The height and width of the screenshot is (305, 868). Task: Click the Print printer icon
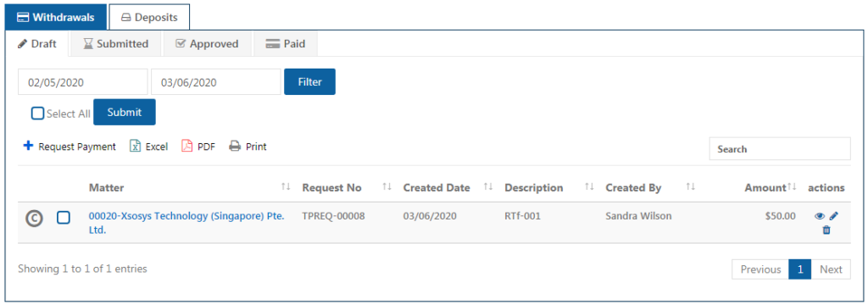coord(236,147)
